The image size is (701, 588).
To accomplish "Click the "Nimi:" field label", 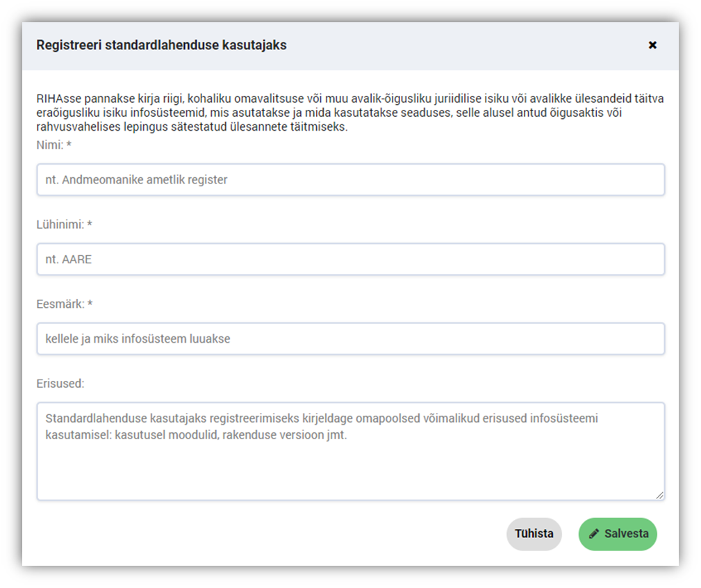I will pos(49,145).
